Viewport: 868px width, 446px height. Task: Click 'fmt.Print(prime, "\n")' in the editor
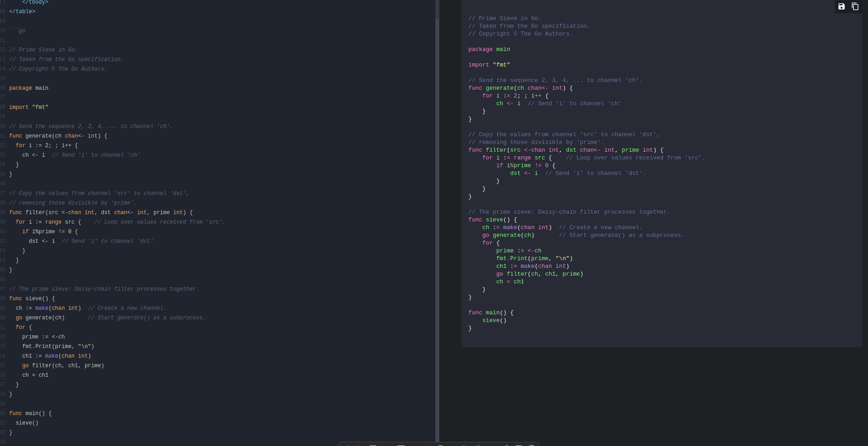tap(58, 346)
